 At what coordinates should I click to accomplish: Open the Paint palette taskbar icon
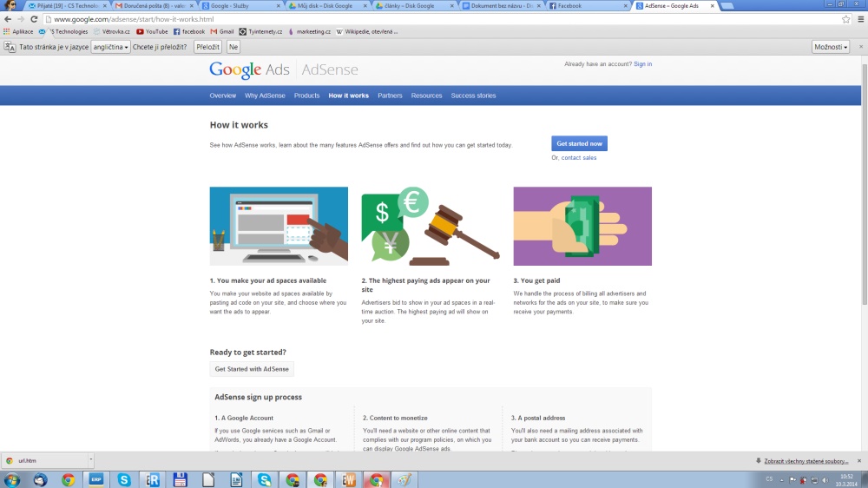(404, 479)
